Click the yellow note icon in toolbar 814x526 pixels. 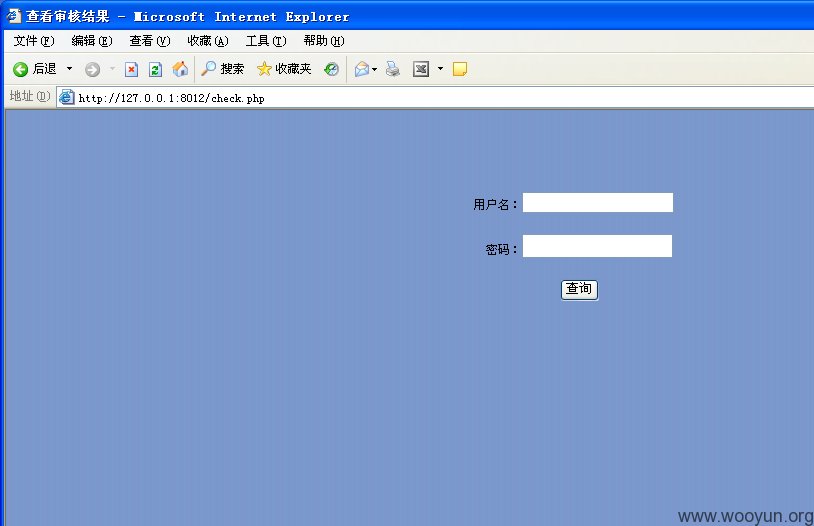coord(460,69)
